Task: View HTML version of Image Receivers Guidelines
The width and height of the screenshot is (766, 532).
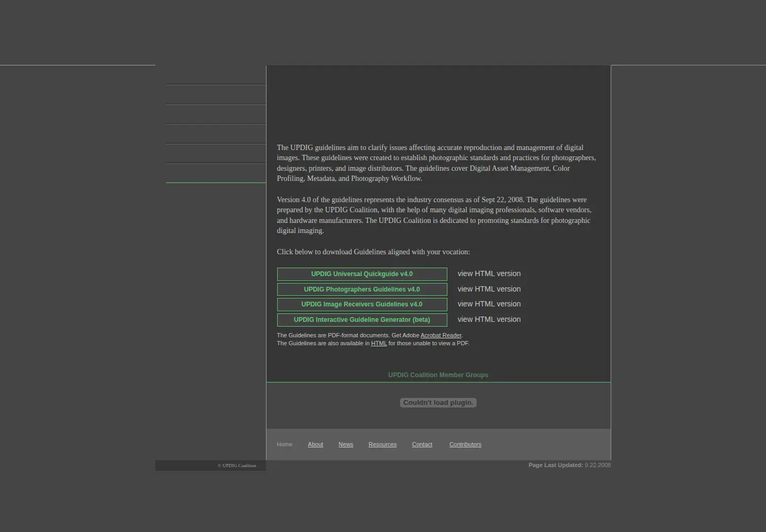Action: click(x=489, y=304)
